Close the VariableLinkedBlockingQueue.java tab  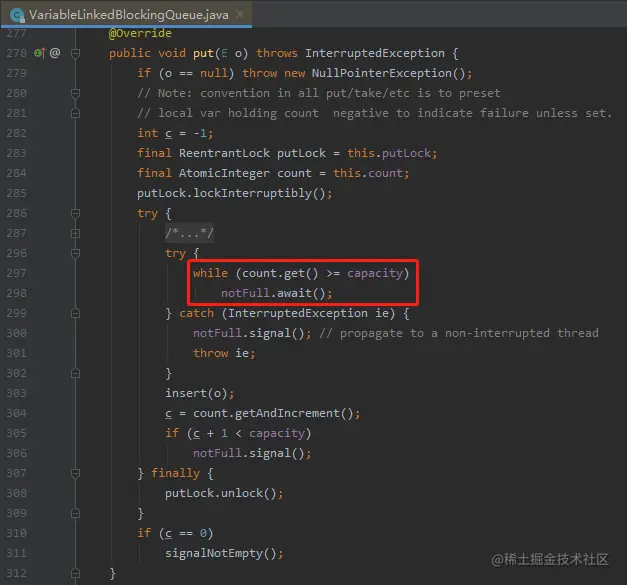pyautogui.click(x=240, y=14)
